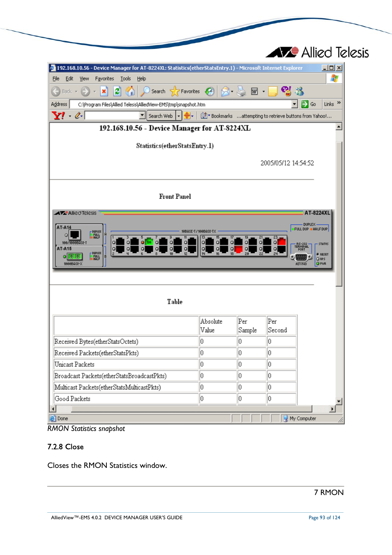Screen dimensions: 392x555
Task: Click the Back navigation button
Action: pyautogui.click(x=62, y=91)
